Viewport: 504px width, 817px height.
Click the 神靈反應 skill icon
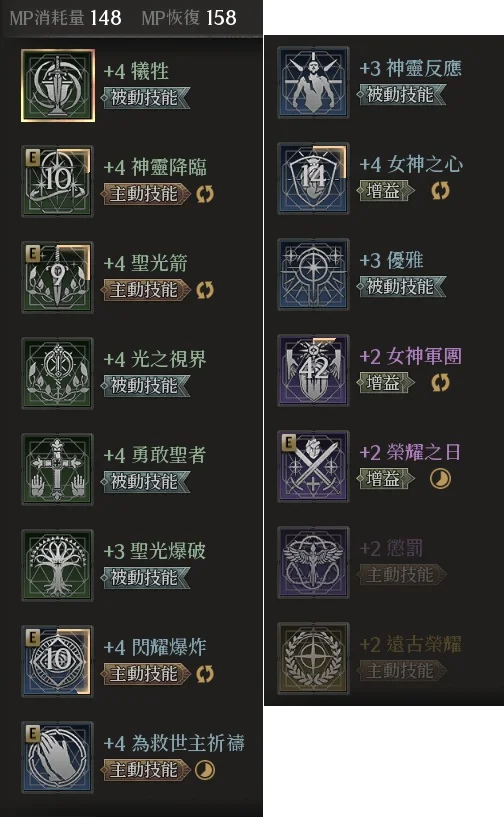point(313,82)
